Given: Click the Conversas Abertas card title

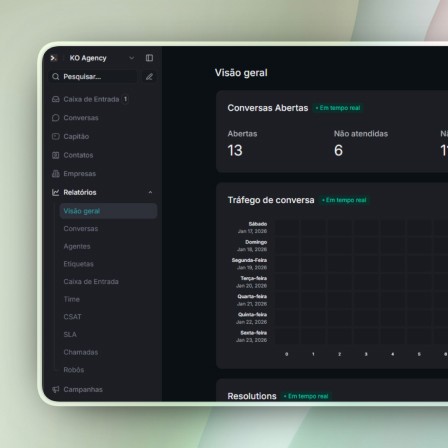Looking at the screenshot, I should coord(268,108).
